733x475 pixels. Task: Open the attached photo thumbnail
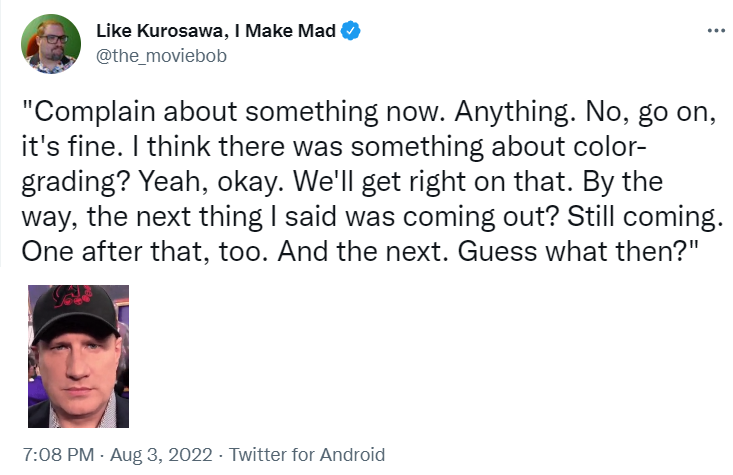coord(78,355)
